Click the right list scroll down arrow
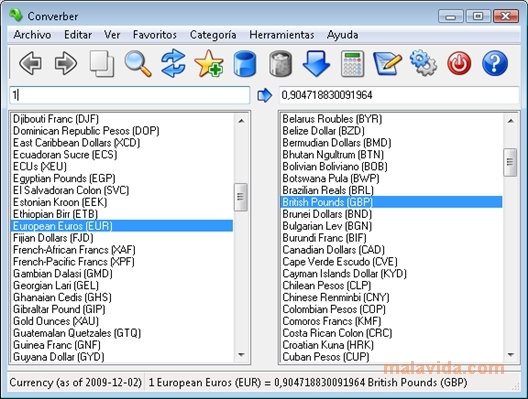This screenshot has height=399, width=528. tap(510, 355)
